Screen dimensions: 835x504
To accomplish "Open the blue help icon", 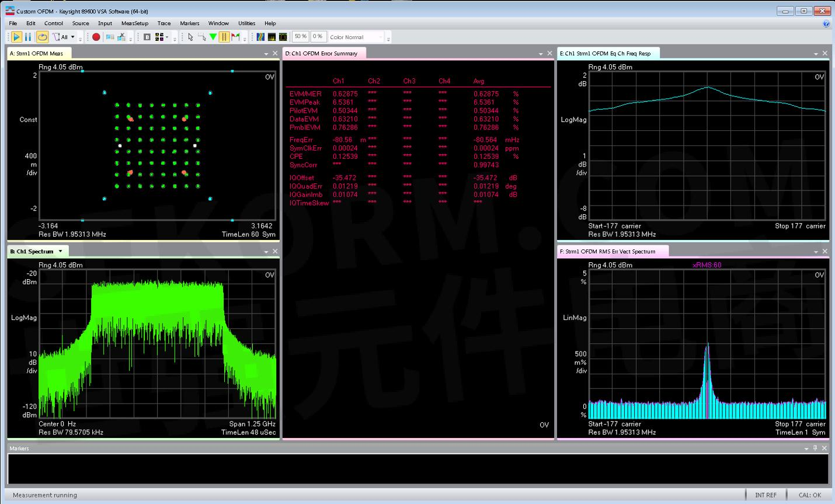I will (826, 24).
